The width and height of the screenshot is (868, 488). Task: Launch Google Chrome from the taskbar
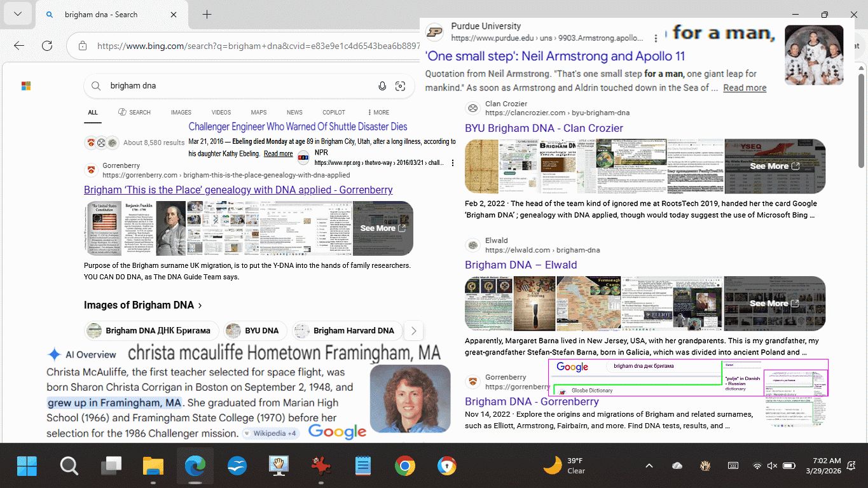click(x=404, y=466)
